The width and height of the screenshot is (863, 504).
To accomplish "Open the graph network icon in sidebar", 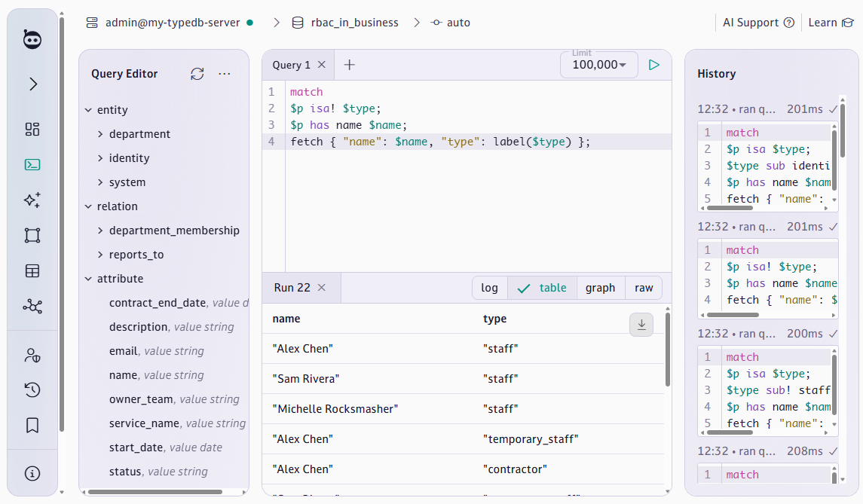I will pyautogui.click(x=32, y=307).
